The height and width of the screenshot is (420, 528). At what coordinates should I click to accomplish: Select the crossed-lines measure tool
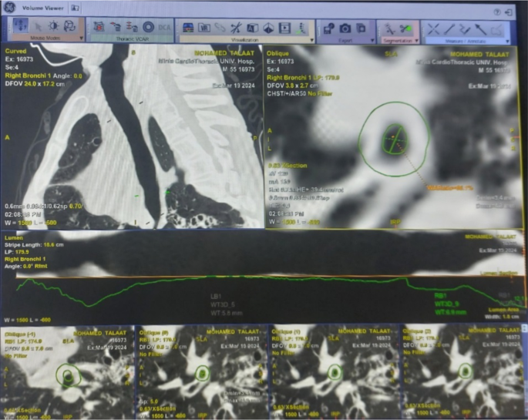433,29
